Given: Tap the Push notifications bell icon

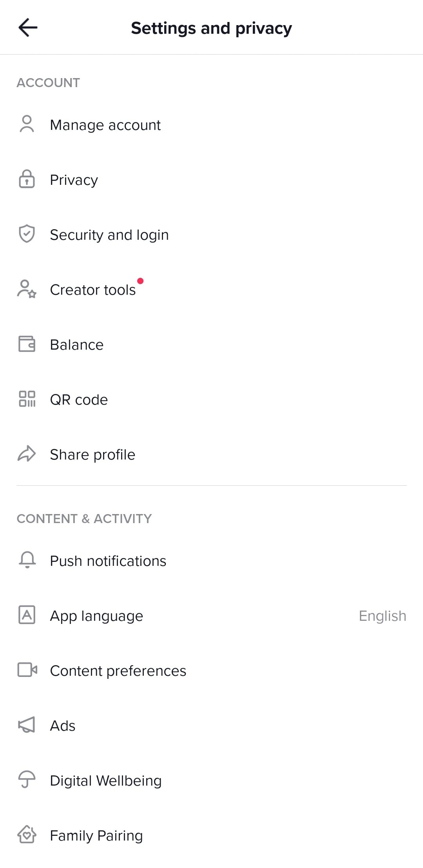Looking at the screenshot, I should tap(27, 560).
